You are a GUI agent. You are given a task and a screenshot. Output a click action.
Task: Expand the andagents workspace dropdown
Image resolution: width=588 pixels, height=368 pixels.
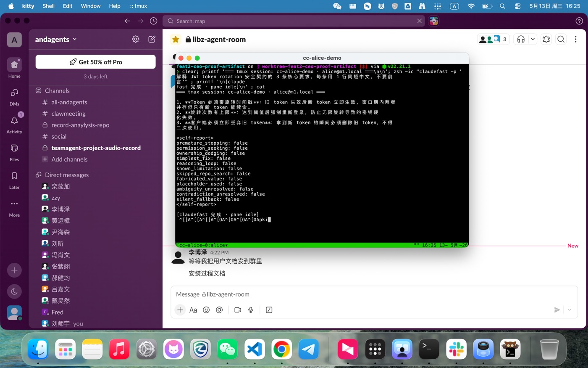pos(56,39)
